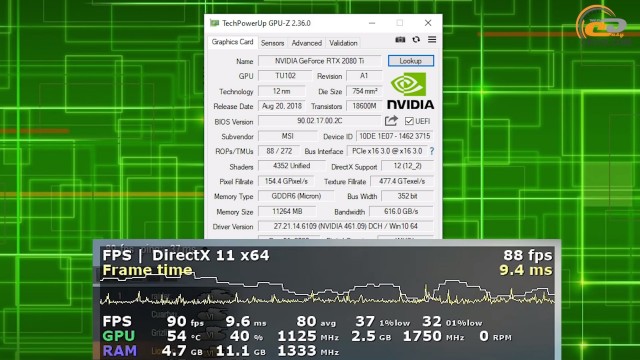Select the Validation tab
The height and width of the screenshot is (360, 640).
343,43
